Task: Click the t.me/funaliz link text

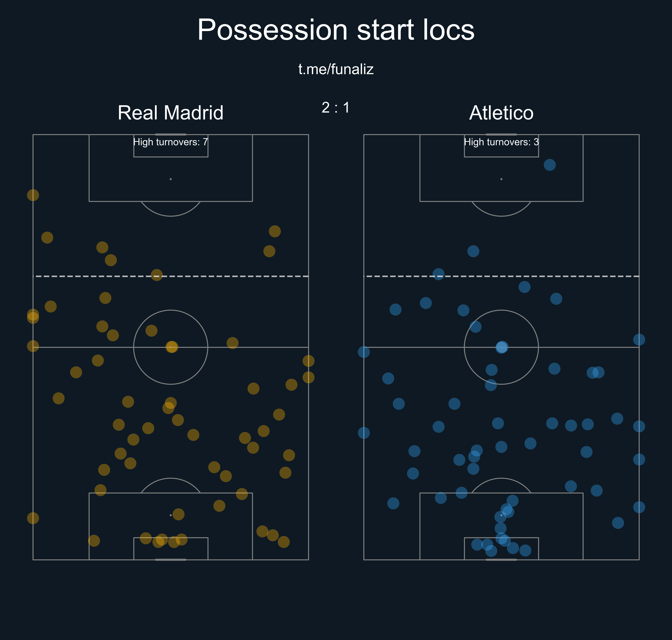Action: tap(336, 70)
